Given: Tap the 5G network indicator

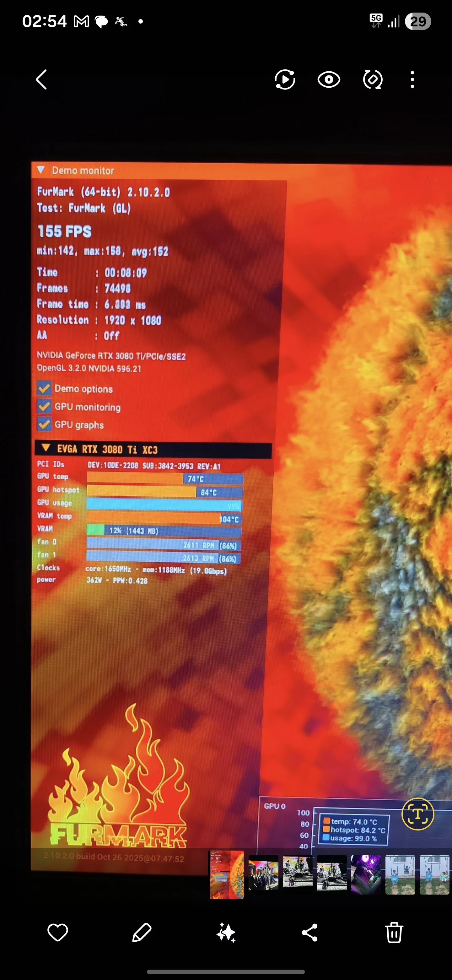Looking at the screenshot, I should (x=376, y=20).
